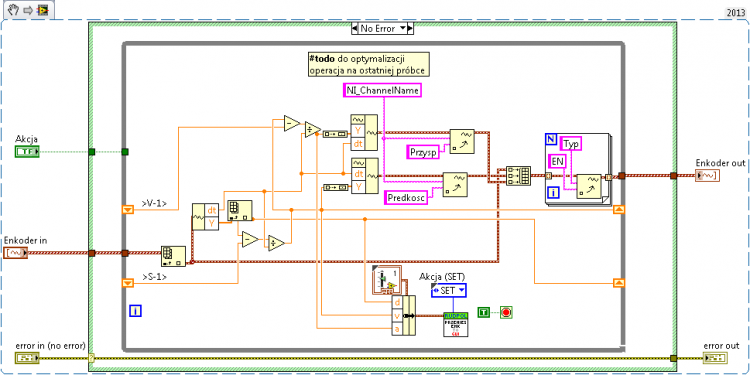Toggle the Akcja boolean control terminal
The height and width of the screenshot is (375, 750).
click(27, 152)
